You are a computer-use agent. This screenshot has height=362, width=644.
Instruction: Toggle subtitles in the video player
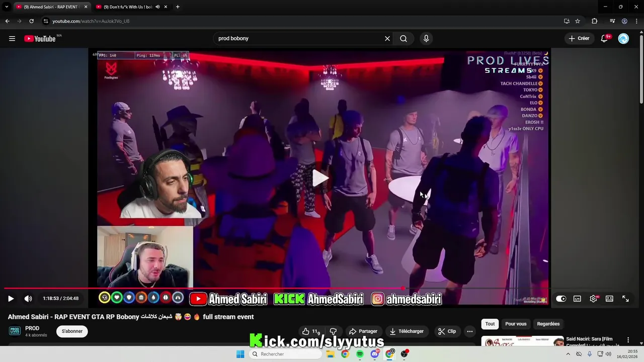point(577,299)
